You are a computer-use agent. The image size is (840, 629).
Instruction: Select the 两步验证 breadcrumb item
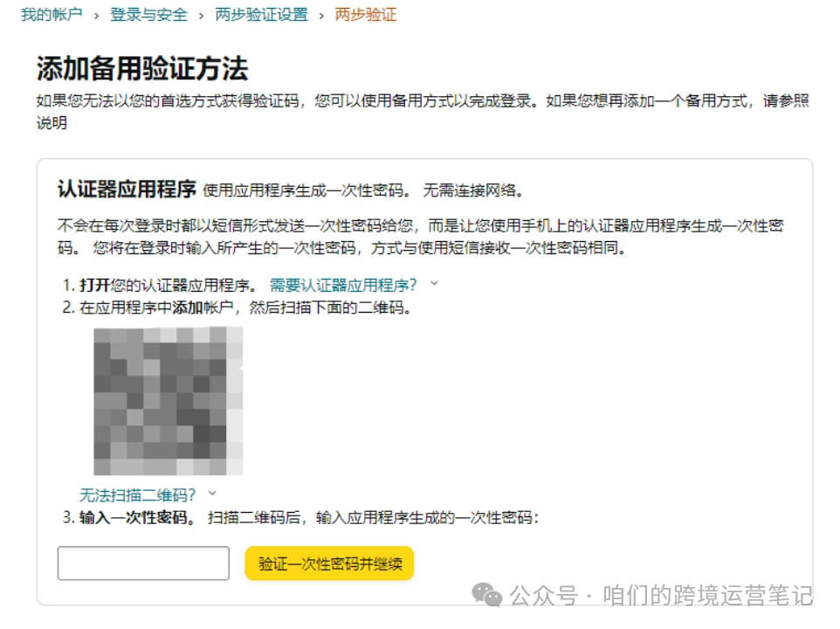367,15
